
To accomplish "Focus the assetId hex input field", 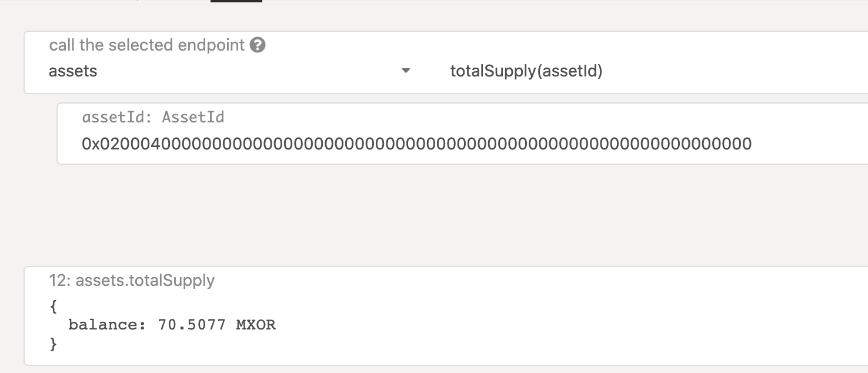I will [x=462, y=144].
